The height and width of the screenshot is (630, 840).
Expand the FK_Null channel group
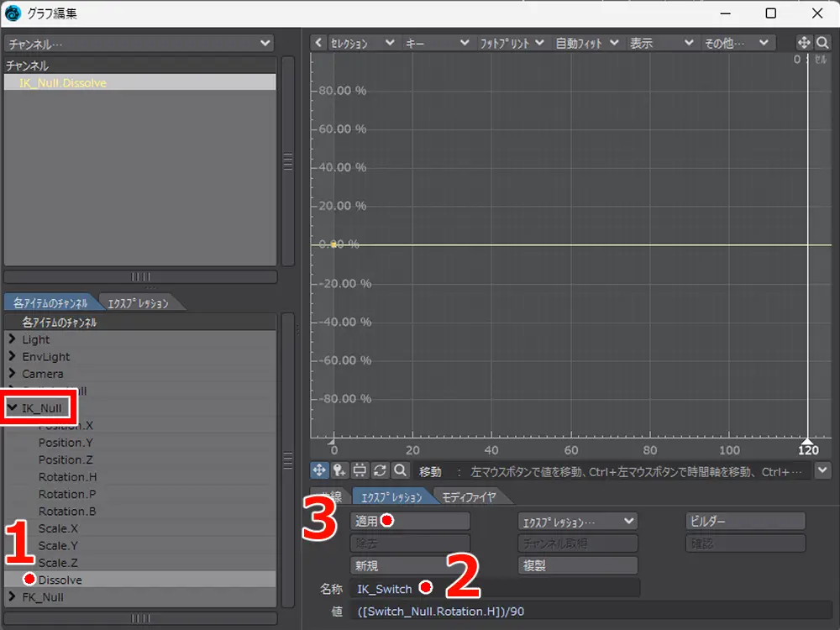pyautogui.click(x=13, y=597)
